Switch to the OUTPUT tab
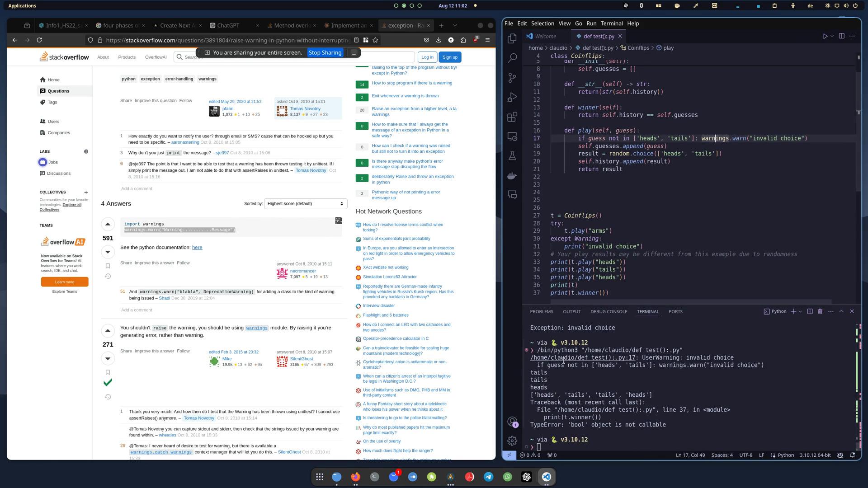This screenshot has height=488, width=868. (571, 311)
